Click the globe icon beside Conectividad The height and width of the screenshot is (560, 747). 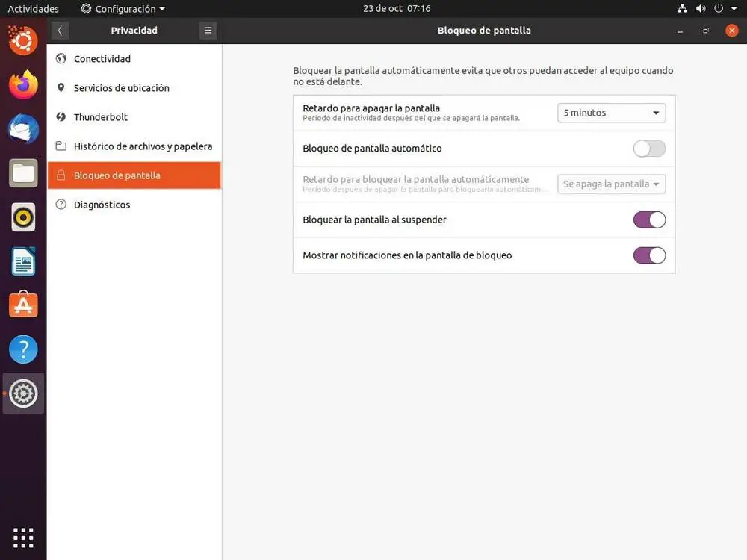click(61, 58)
